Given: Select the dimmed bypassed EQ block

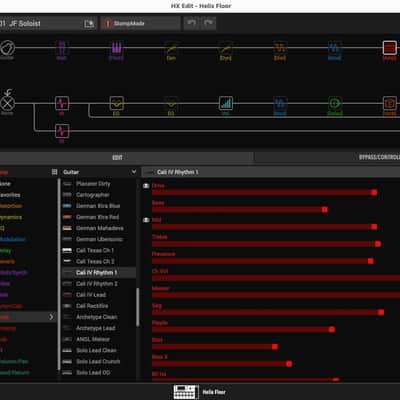Looking at the screenshot, I should 171,103.
